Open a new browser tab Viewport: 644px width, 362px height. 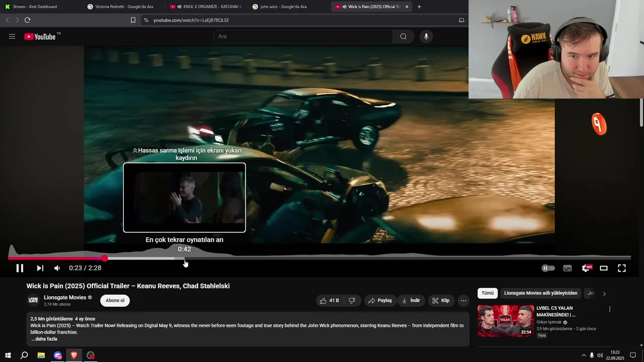pyautogui.click(x=419, y=7)
